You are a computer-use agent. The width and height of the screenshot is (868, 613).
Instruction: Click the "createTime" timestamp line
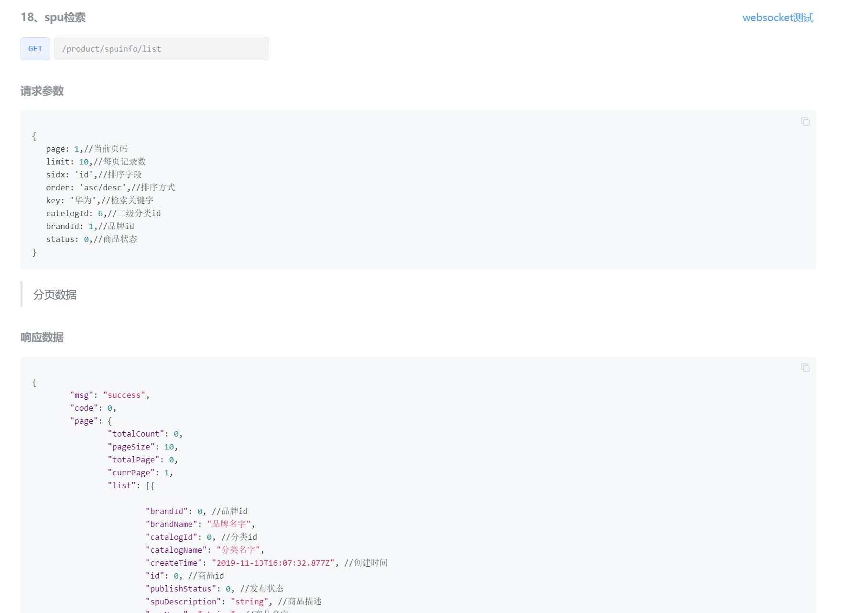click(x=267, y=563)
